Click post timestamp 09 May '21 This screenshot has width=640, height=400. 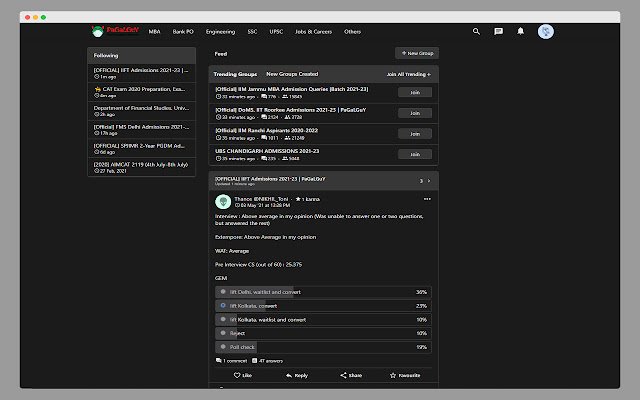262,205
